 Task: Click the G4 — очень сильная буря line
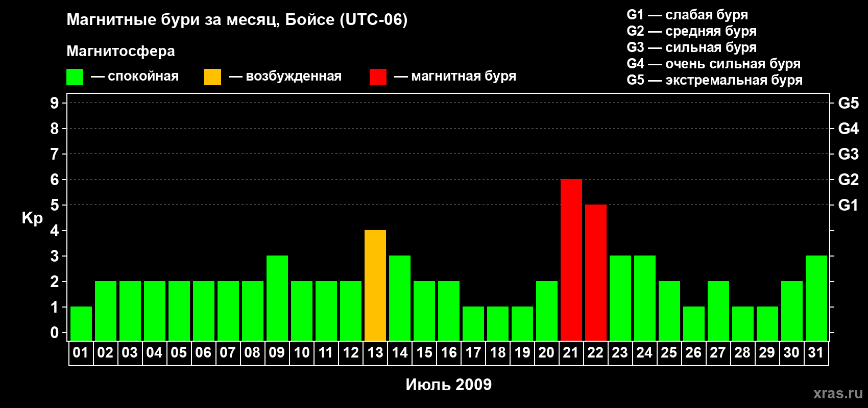(713, 64)
